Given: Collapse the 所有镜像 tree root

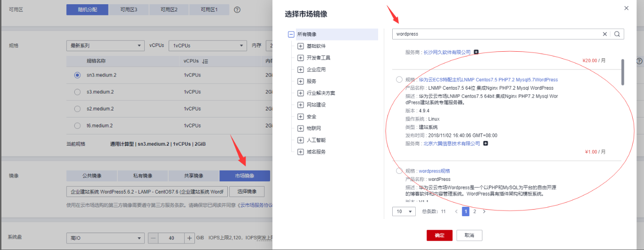Looking at the screenshot, I should click(x=291, y=34).
